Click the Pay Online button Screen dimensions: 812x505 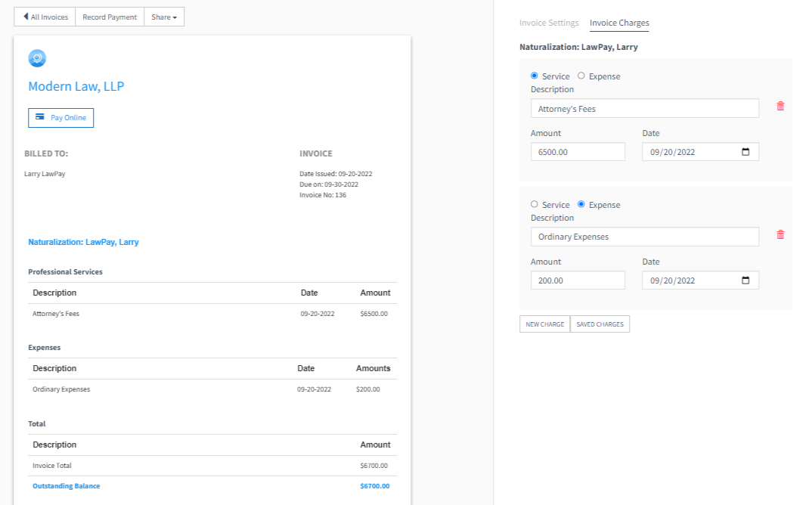[60, 117]
